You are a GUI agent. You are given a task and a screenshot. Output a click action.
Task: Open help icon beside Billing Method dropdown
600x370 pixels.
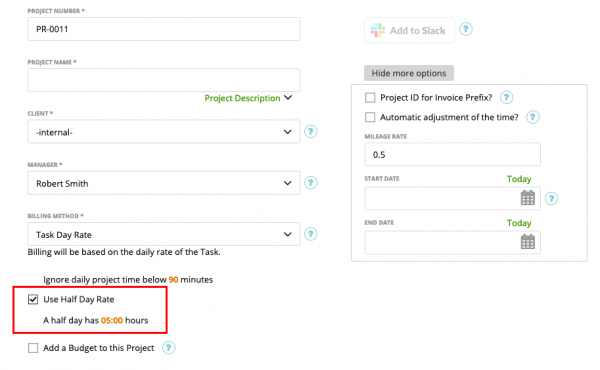point(311,234)
